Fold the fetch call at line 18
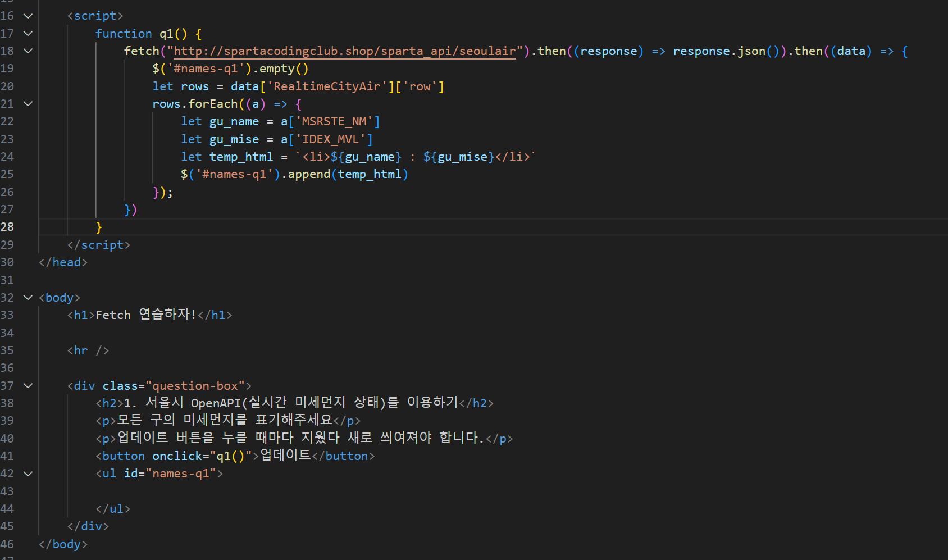 pyautogui.click(x=28, y=51)
